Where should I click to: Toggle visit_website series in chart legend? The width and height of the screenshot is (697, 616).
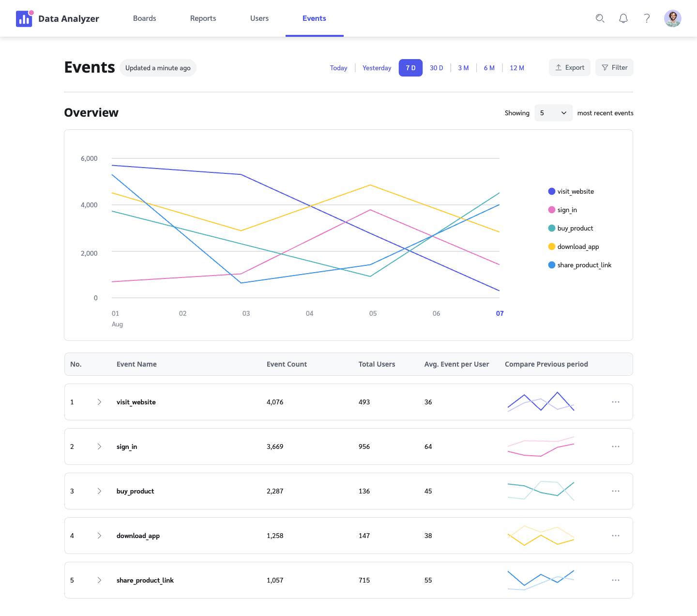coord(575,191)
